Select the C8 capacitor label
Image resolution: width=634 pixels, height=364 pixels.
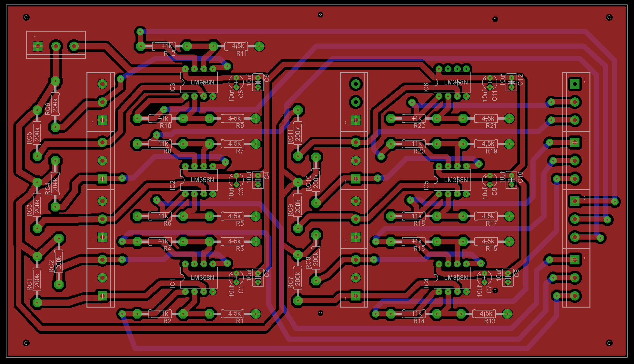[517, 273]
